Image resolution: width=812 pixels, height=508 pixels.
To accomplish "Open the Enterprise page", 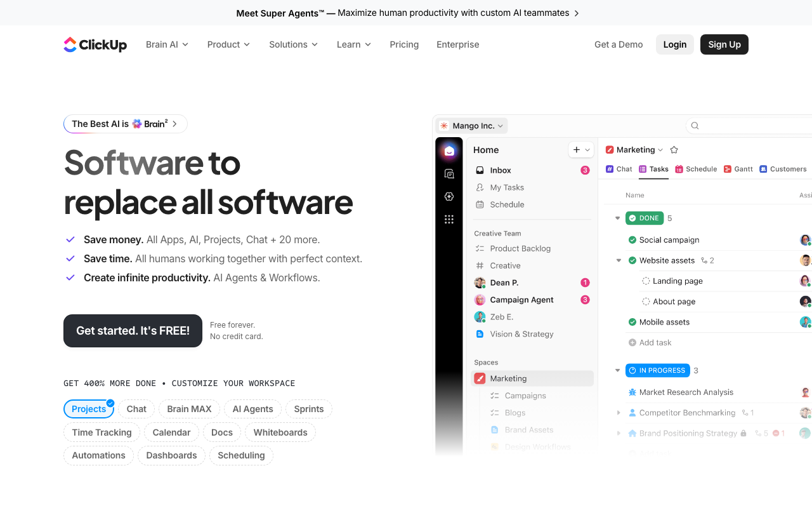I will pos(458,44).
